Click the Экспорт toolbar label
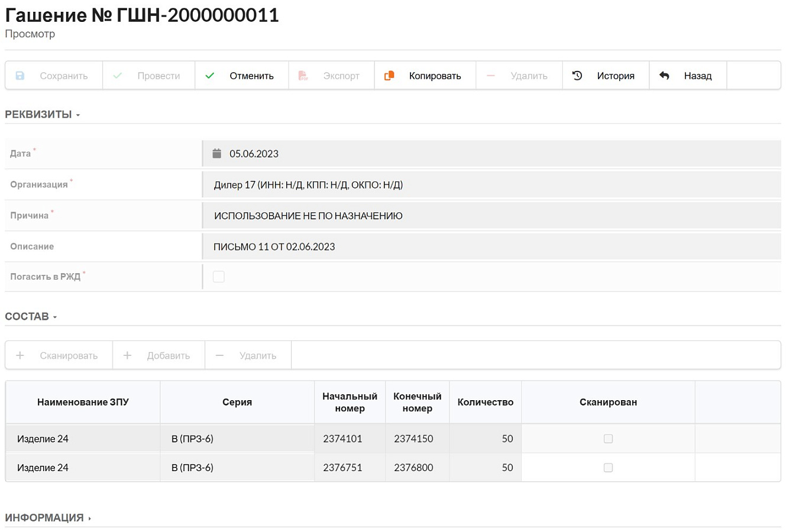The height and width of the screenshot is (532, 786). click(x=341, y=76)
